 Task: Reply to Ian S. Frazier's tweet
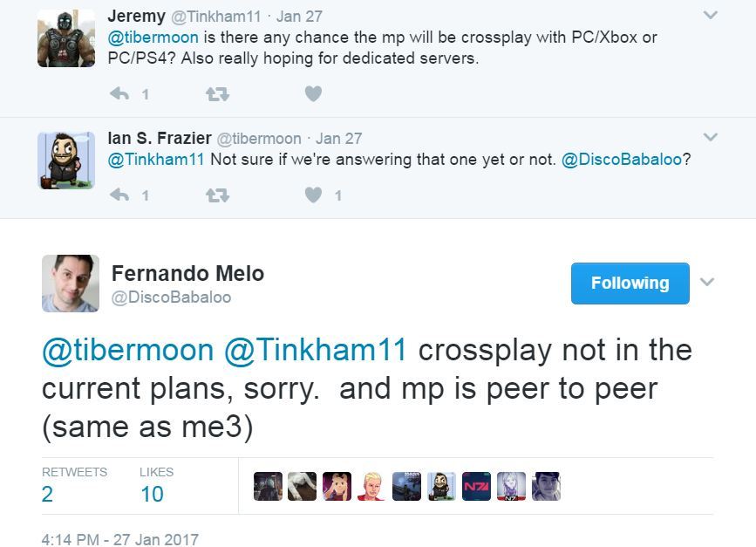tap(120, 195)
